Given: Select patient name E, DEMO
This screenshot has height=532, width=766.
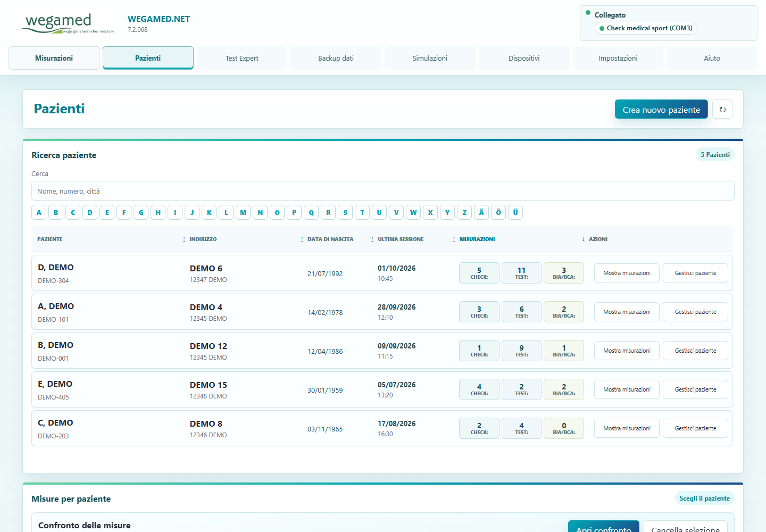Looking at the screenshot, I should tap(55, 384).
